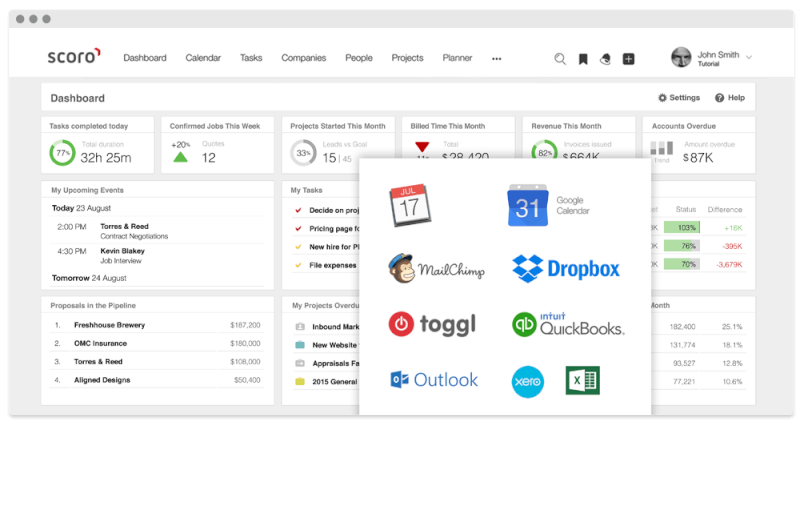Viewport: 800px width, 526px height.
Task: Click the New Website project folder icon
Action: (x=300, y=345)
